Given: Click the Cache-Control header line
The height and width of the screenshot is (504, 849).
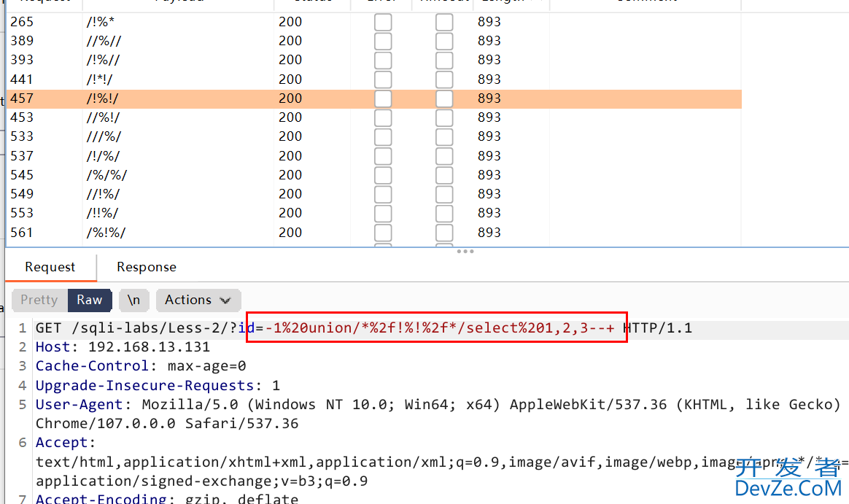Looking at the screenshot, I should tap(141, 366).
